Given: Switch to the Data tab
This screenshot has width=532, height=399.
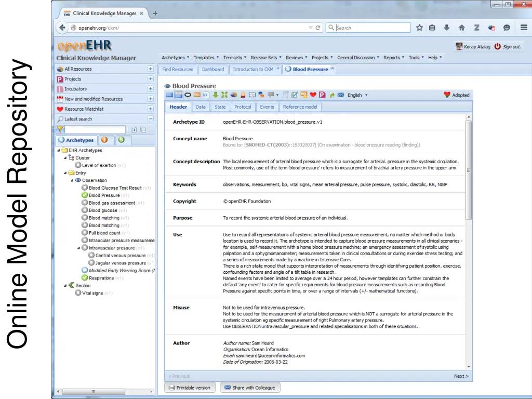Looking at the screenshot, I should 201,107.
